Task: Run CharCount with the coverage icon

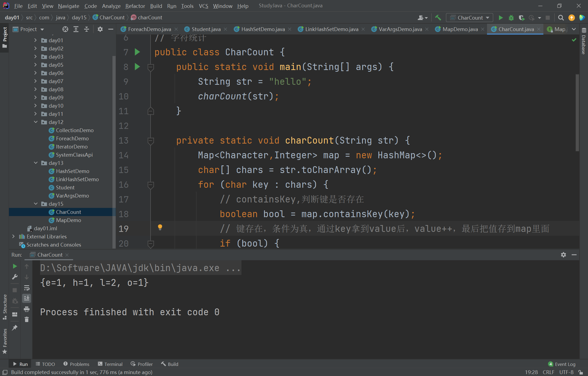Action: pos(522,17)
